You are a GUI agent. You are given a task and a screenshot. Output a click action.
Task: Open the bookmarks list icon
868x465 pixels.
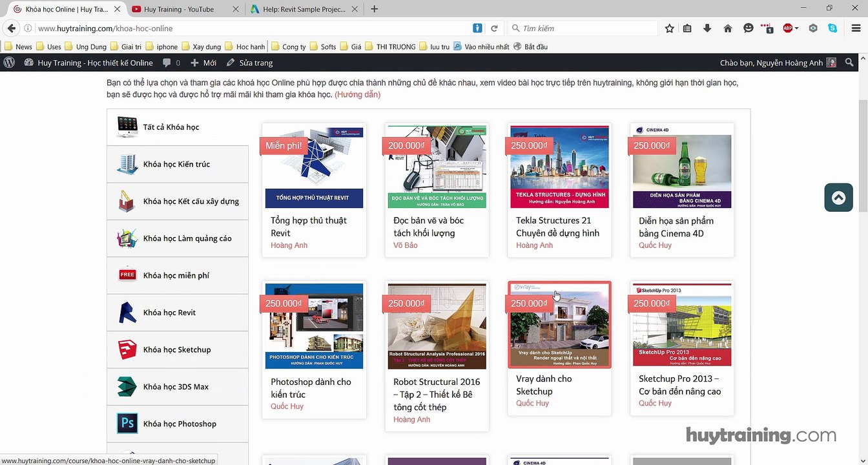pyautogui.click(x=687, y=28)
